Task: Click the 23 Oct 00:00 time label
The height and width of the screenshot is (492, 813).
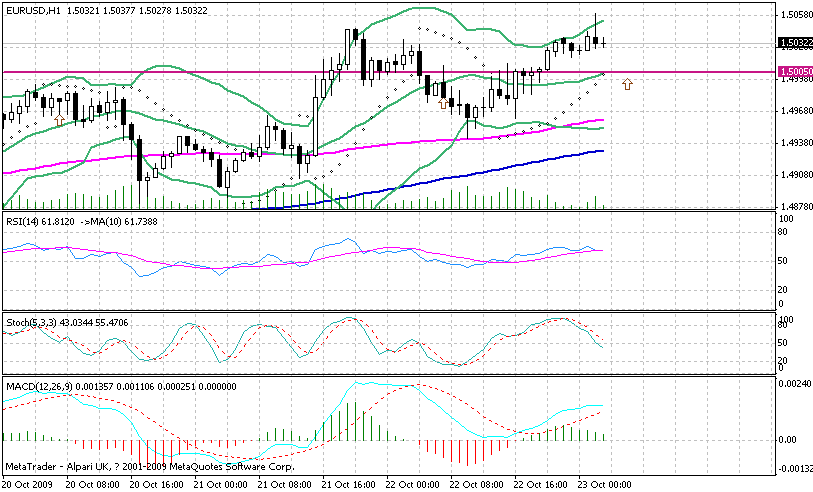Action: pos(605,485)
